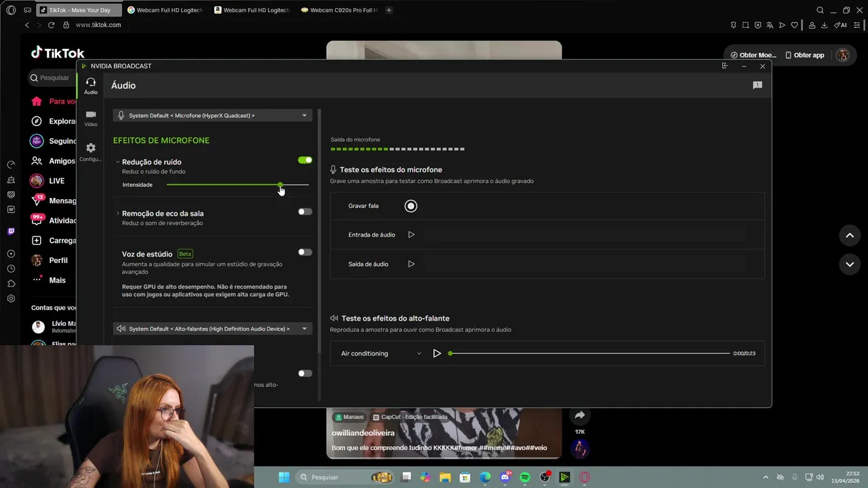Click the AI icon in browser toolbar
The width and height of the screenshot is (868, 488).
(x=841, y=25)
